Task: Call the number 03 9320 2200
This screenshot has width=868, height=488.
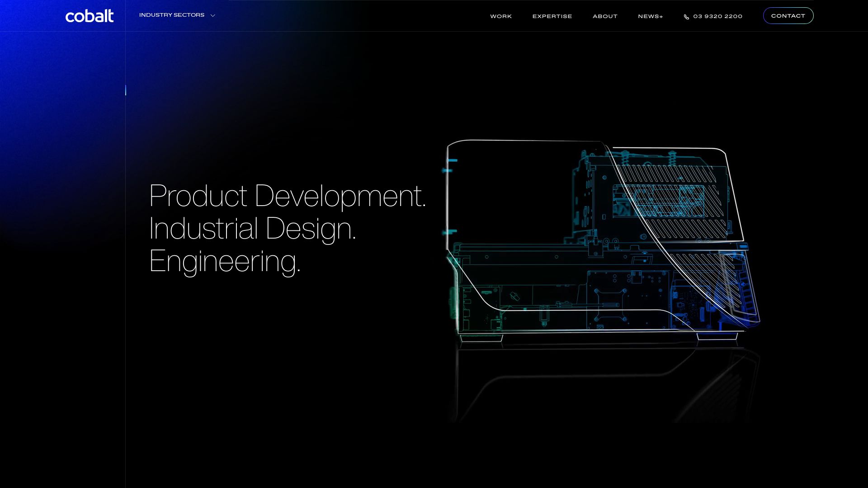Action: [x=717, y=16]
